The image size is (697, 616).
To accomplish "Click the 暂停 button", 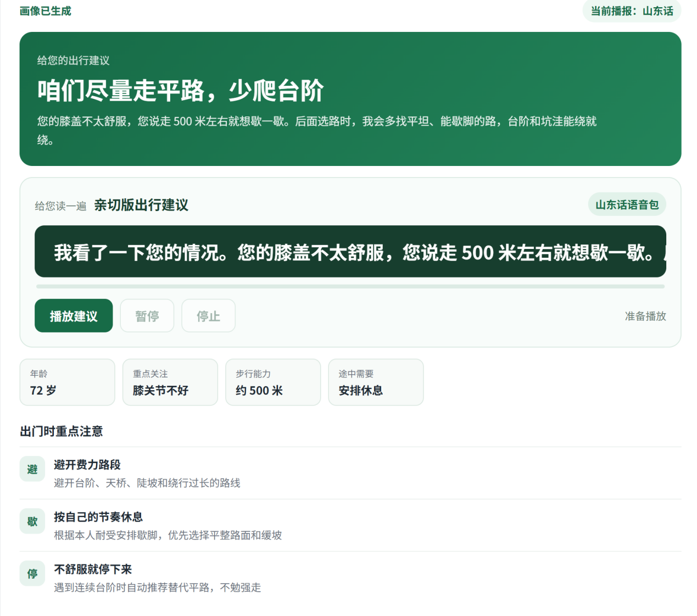I will coord(147,316).
